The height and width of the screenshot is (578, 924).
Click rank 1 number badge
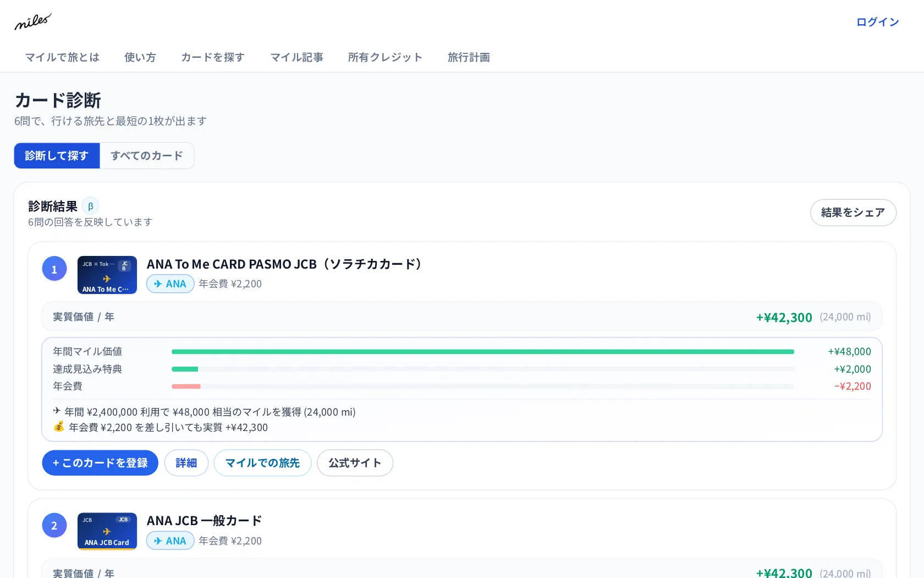[54, 269]
